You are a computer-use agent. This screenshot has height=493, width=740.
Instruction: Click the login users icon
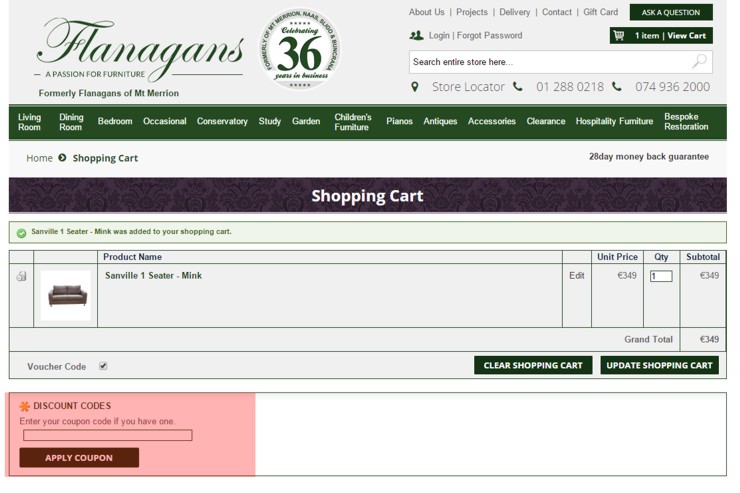[x=416, y=35]
